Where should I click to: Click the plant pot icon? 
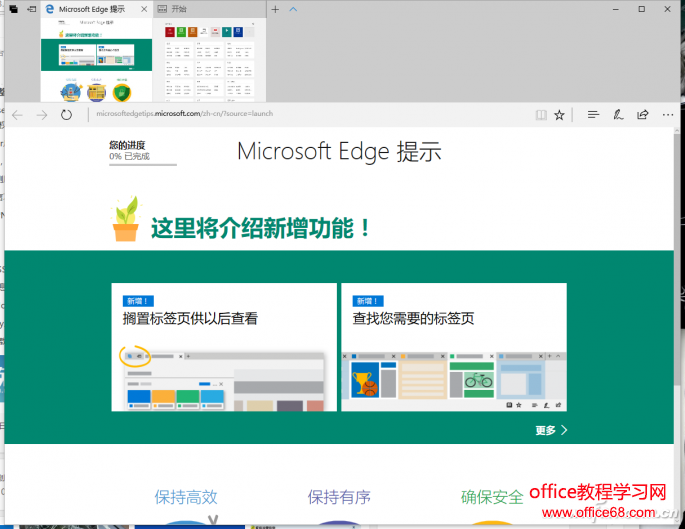pyautogui.click(x=126, y=218)
